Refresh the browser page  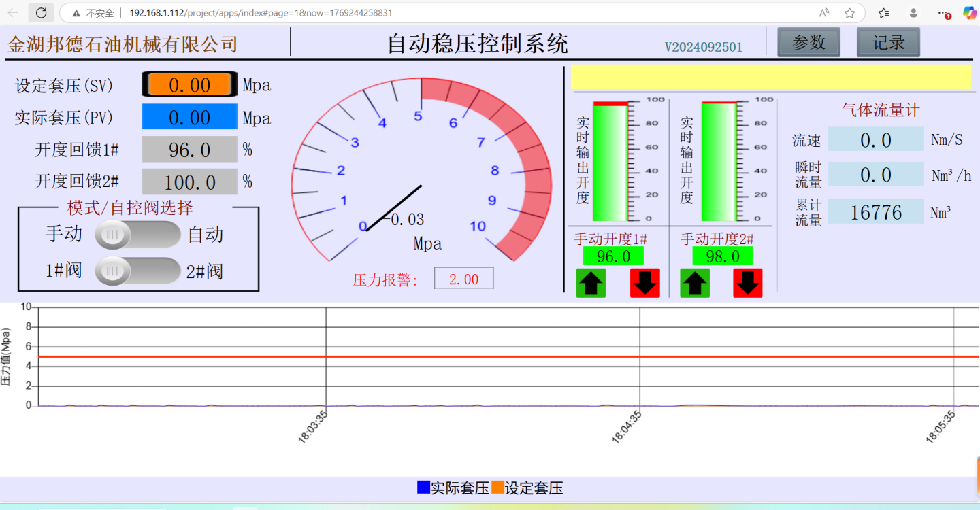(41, 12)
